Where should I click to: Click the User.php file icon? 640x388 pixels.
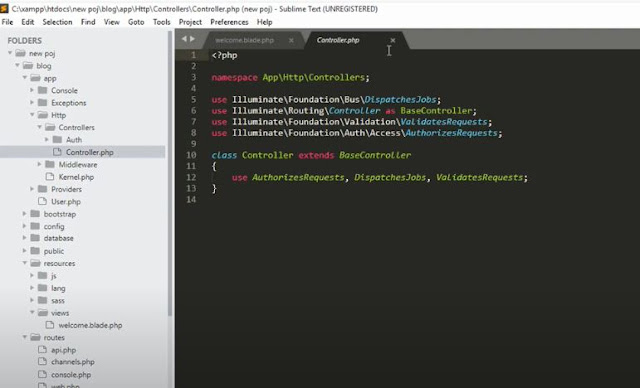click(42, 201)
